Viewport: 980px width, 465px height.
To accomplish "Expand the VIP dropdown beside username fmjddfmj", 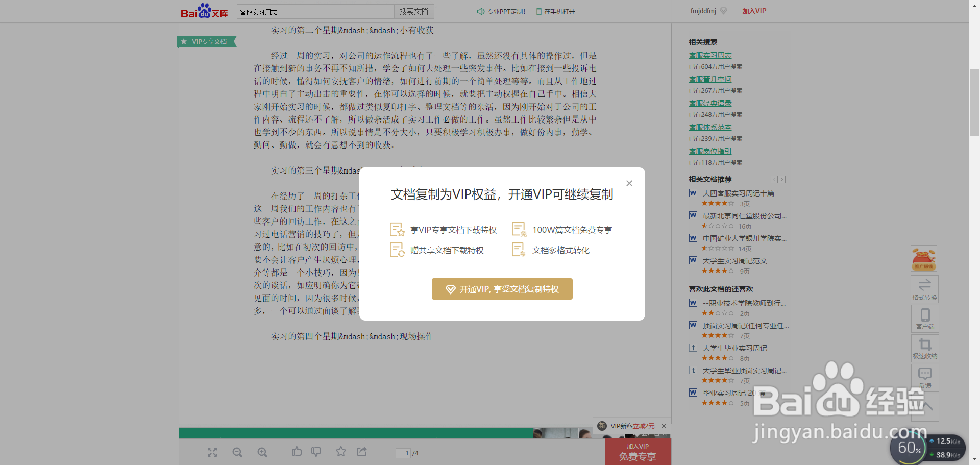I will point(723,10).
